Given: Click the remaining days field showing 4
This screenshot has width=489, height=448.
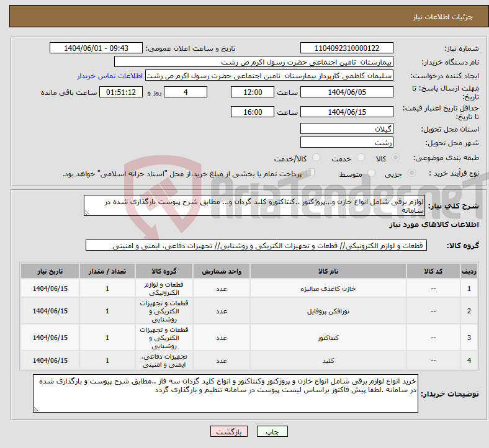Looking at the screenshot, I should [x=186, y=92].
